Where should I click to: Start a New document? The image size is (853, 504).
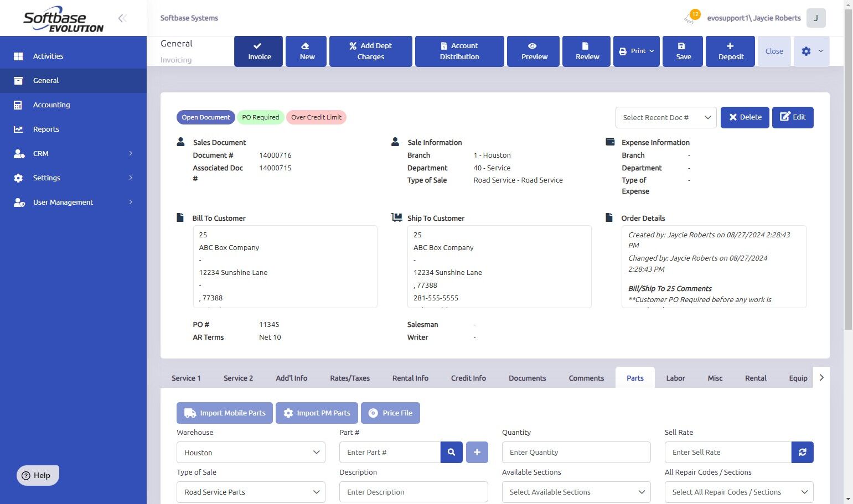[306, 51]
